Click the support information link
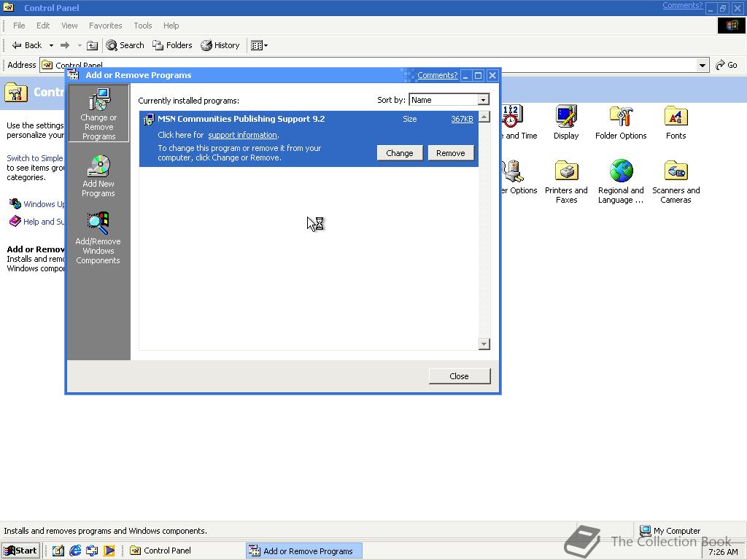Image resolution: width=747 pixels, height=560 pixels. (242, 135)
